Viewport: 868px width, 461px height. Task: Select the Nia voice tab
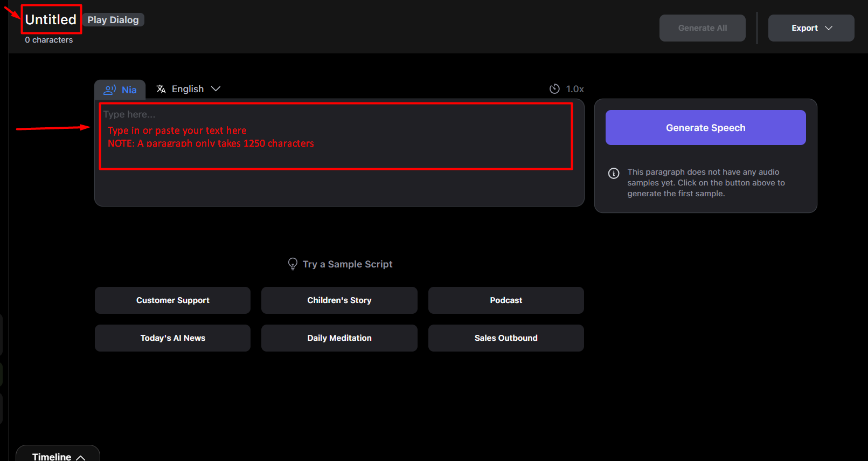coord(120,90)
